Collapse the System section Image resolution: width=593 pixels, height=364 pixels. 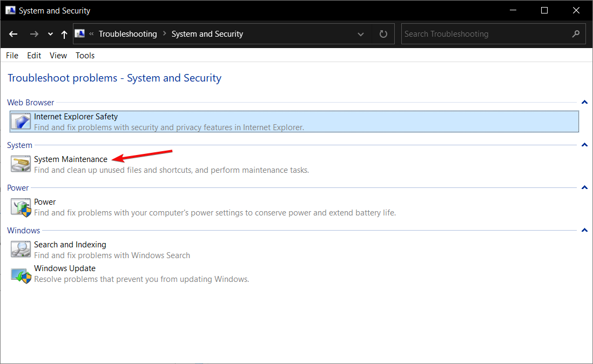[584, 145]
